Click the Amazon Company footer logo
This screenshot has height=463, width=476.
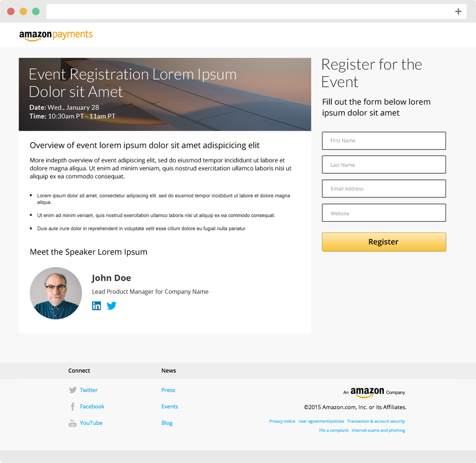[x=374, y=392]
